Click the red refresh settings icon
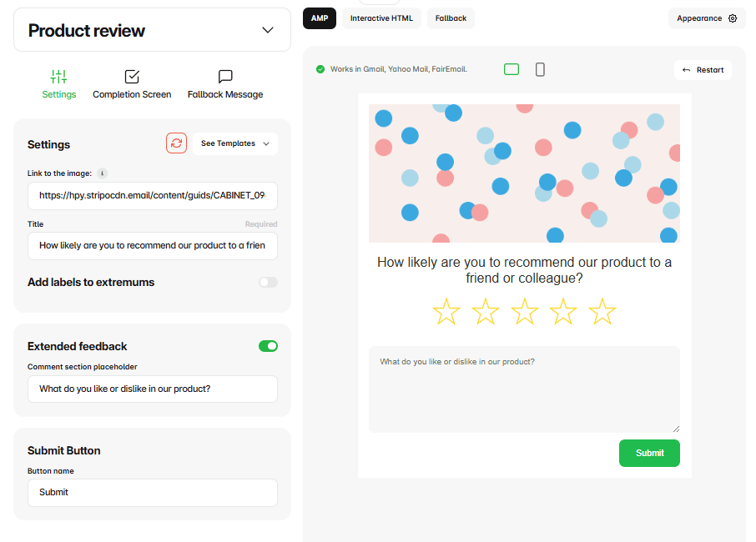 click(176, 143)
